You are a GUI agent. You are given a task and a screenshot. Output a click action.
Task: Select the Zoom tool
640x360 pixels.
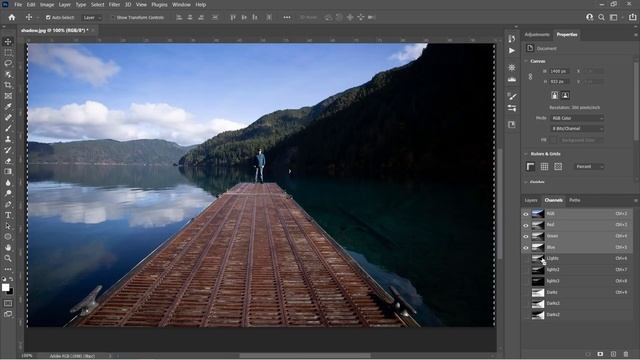tap(8, 258)
